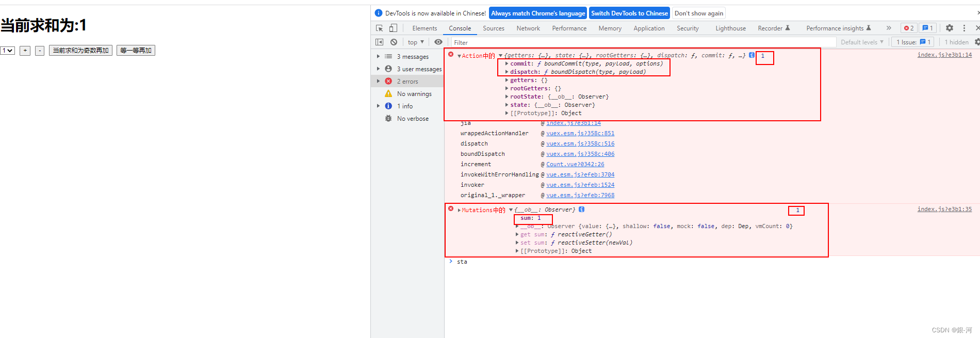Switch to the Network tab

(x=528, y=28)
